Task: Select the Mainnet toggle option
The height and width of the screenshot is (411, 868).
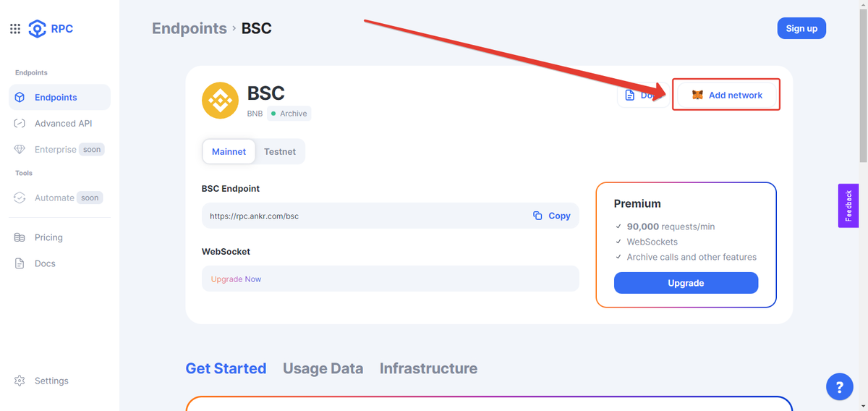Action: (229, 151)
